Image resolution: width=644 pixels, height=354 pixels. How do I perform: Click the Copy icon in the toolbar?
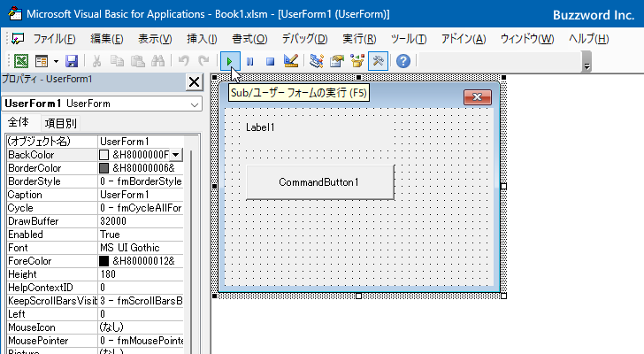coord(117,61)
